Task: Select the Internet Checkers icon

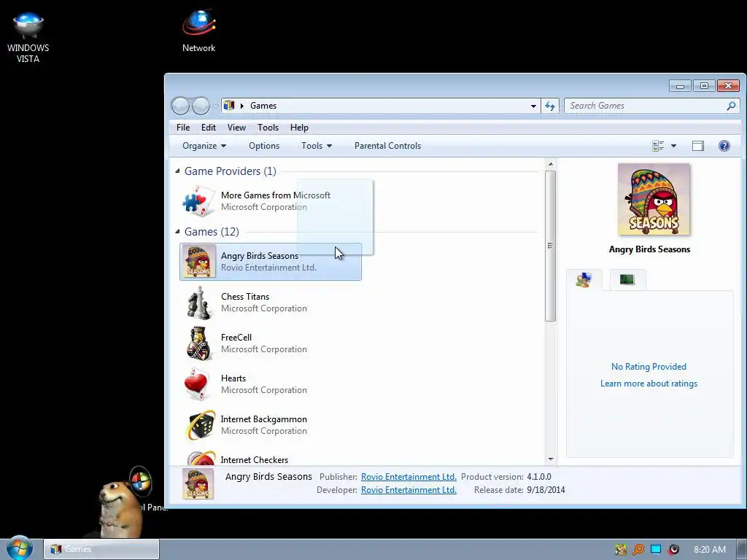Action: (x=201, y=458)
